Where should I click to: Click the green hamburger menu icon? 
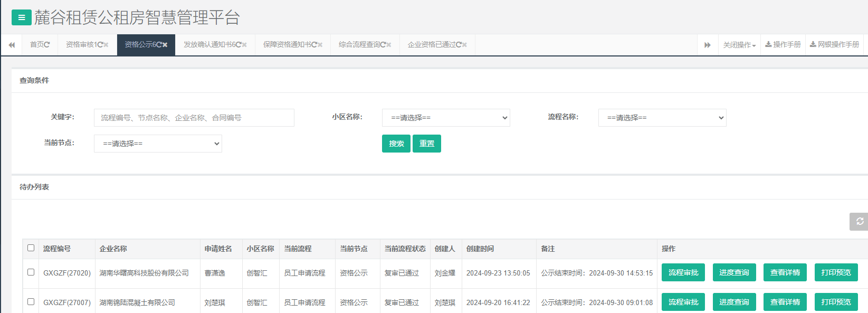coord(21,17)
